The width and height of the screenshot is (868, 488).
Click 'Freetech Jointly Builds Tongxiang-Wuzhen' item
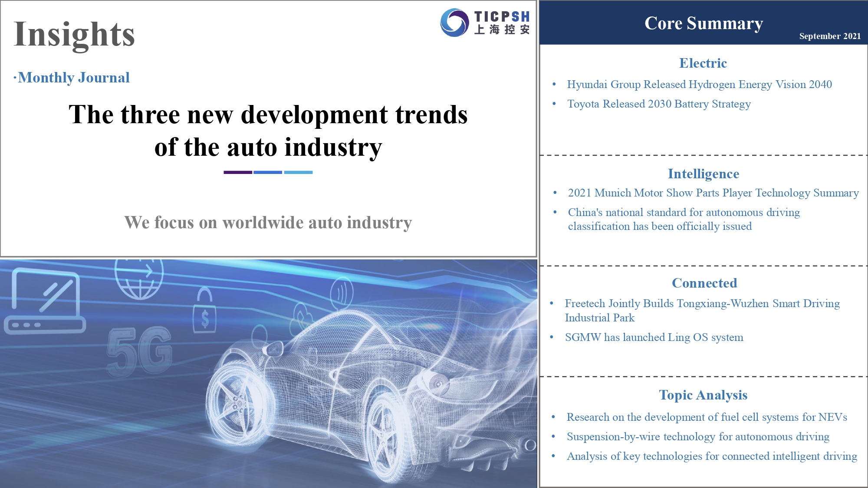coord(702,310)
